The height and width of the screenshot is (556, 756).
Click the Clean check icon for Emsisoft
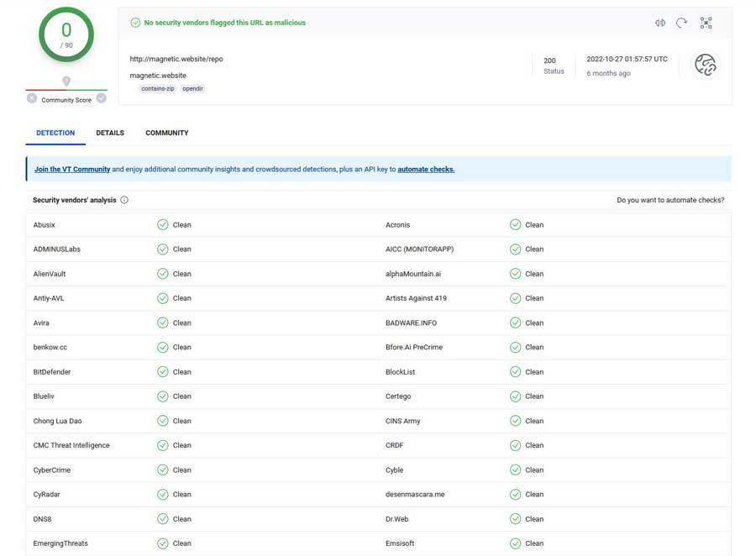516,543
